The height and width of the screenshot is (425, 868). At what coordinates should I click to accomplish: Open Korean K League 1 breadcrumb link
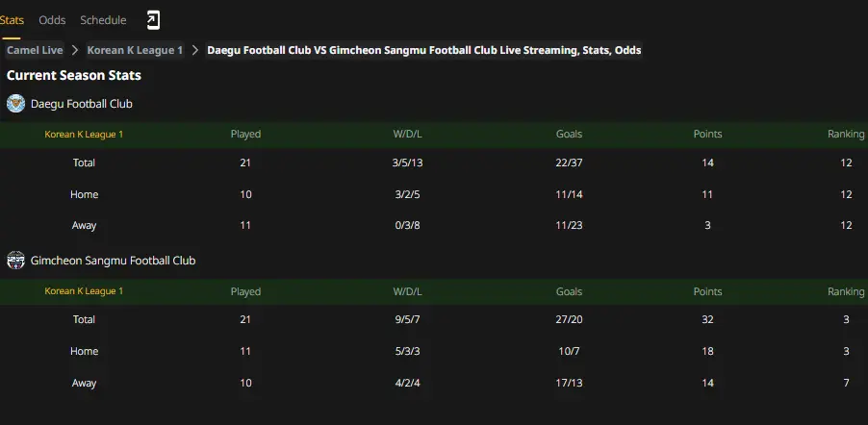tap(135, 50)
